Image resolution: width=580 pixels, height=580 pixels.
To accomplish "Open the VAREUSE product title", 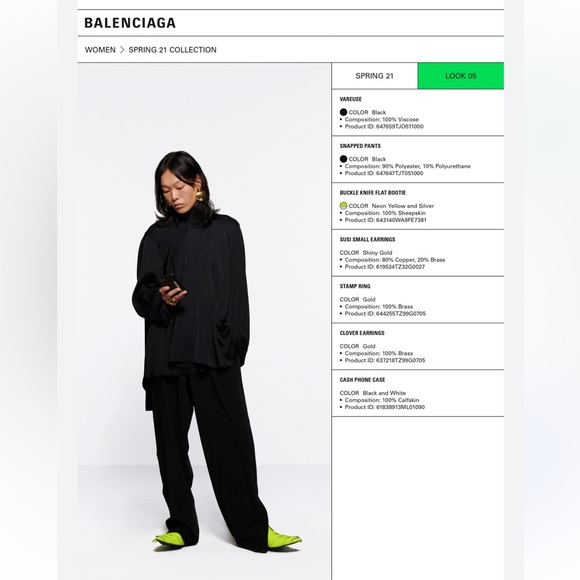I will click(351, 99).
